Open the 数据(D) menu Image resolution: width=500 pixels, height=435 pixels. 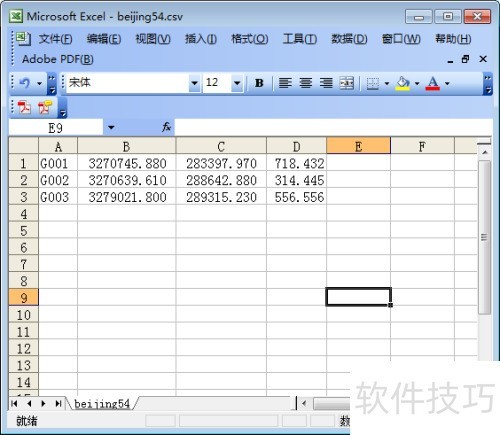click(349, 39)
